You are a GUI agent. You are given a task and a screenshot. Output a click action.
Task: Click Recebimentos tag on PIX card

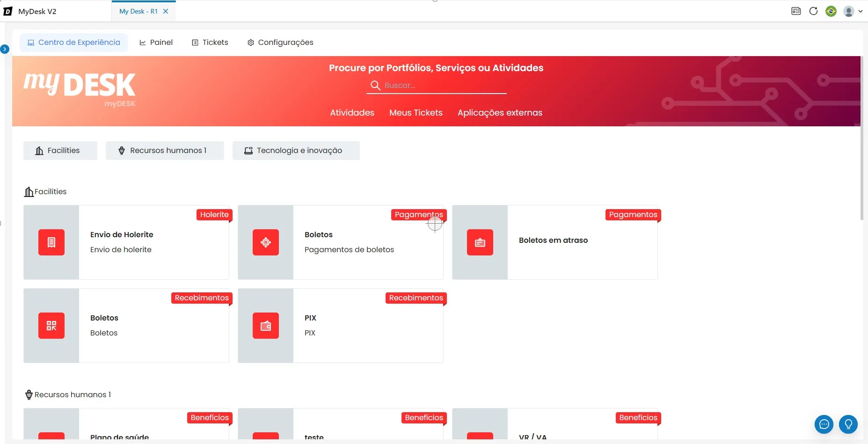[x=416, y=298]
